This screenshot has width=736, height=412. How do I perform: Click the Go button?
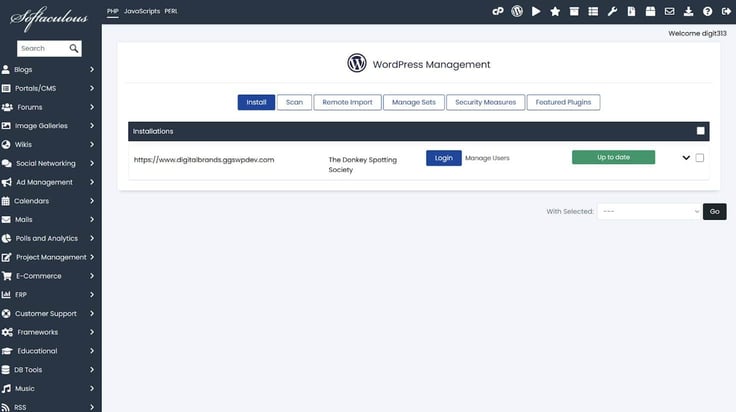pyautogui.click(x=714, y=212)
